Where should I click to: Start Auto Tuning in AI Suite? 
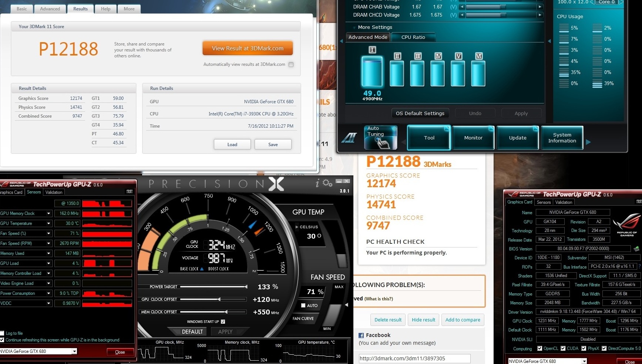click(381, 138)
